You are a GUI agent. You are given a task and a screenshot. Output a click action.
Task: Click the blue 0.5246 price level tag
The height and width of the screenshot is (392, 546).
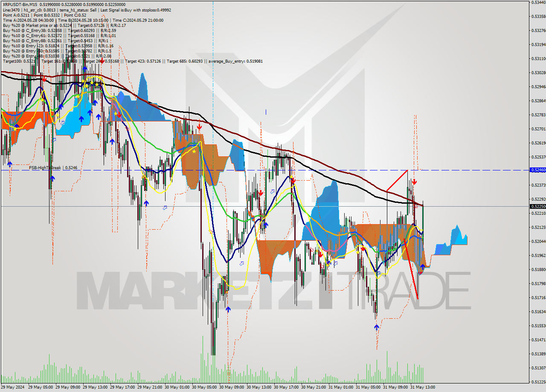[x=537, y=170]
